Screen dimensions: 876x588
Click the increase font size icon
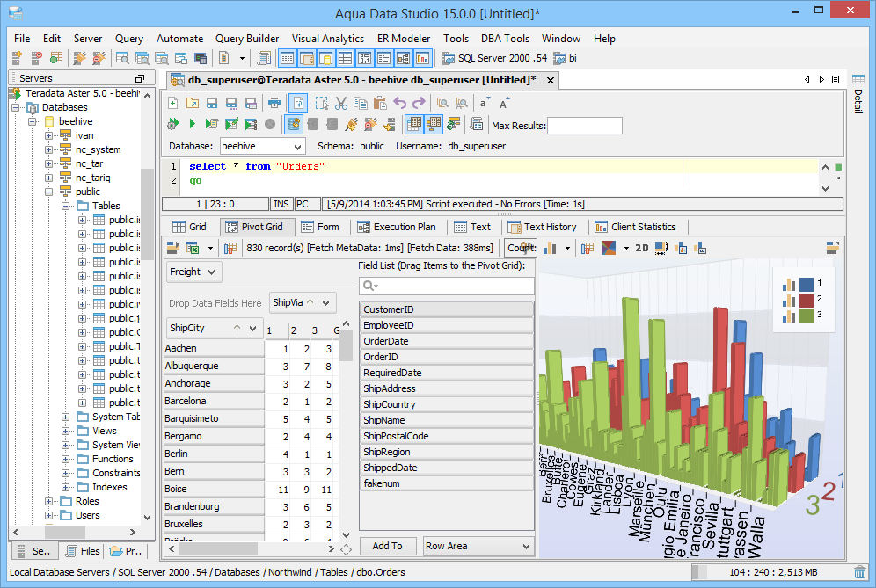504,104
